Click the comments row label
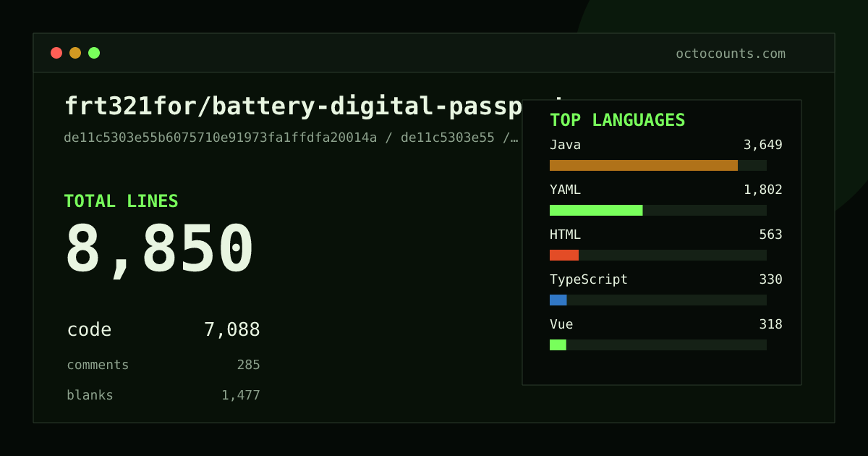 [x=98, y=365]
